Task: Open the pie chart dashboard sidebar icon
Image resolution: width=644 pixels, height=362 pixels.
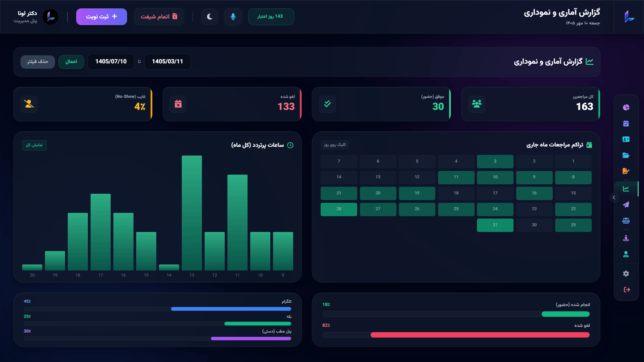Action: (x=626, y=107)
